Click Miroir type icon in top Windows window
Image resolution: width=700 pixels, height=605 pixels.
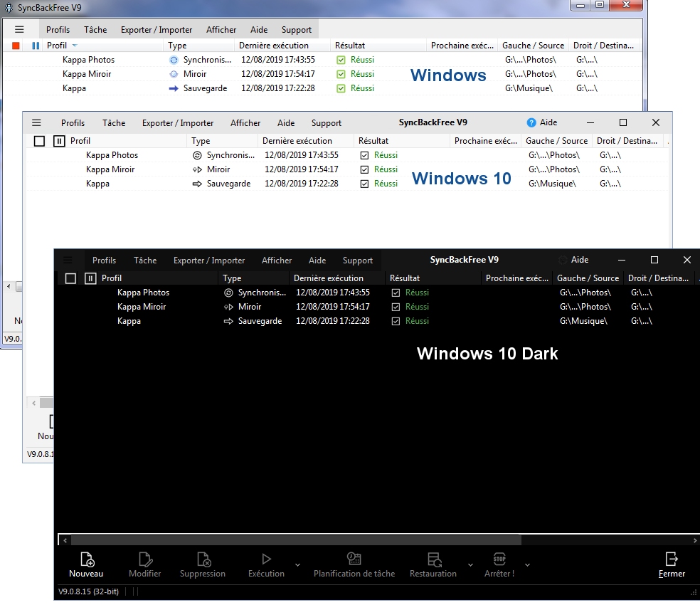click(174, 74)
